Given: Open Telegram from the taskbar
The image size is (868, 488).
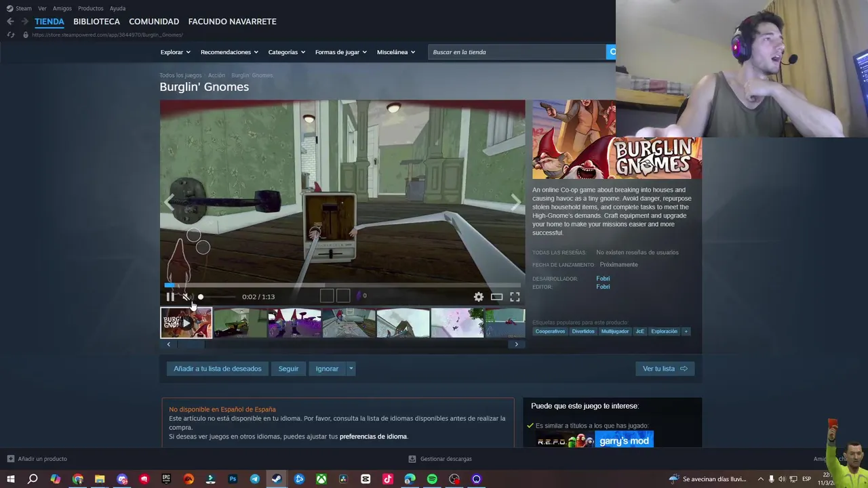Looking at the screenshot, I should 255,479.
